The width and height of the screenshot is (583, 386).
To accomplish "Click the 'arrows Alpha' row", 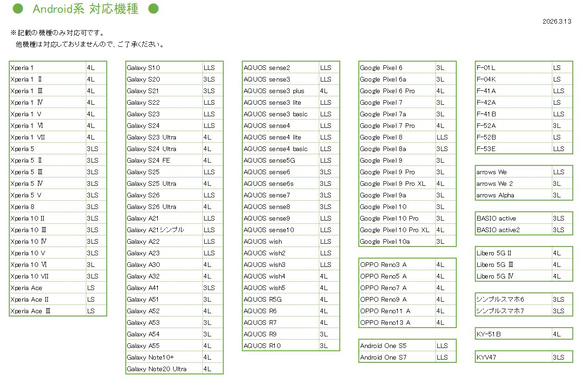I will [524, 195].
